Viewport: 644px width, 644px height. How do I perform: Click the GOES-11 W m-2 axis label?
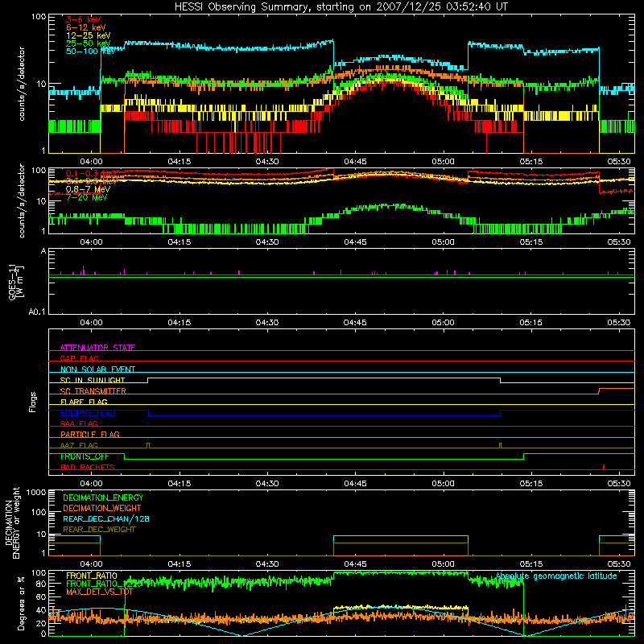[x=16, y=282]
